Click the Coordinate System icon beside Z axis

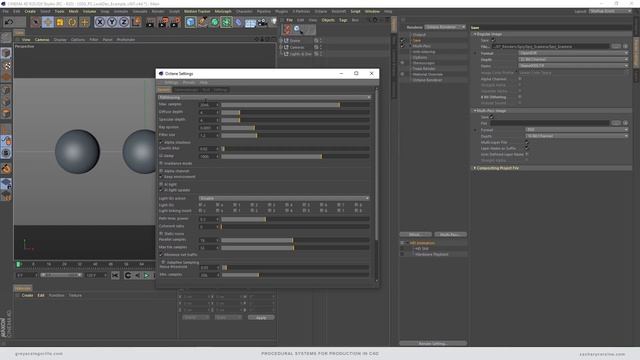pos(137,22)
